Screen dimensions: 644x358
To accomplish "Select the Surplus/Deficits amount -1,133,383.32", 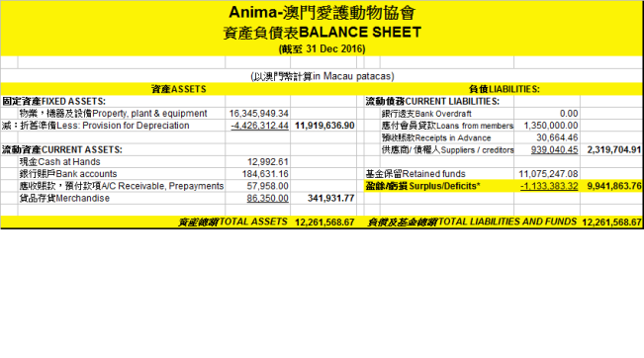I will coord(549,186).
